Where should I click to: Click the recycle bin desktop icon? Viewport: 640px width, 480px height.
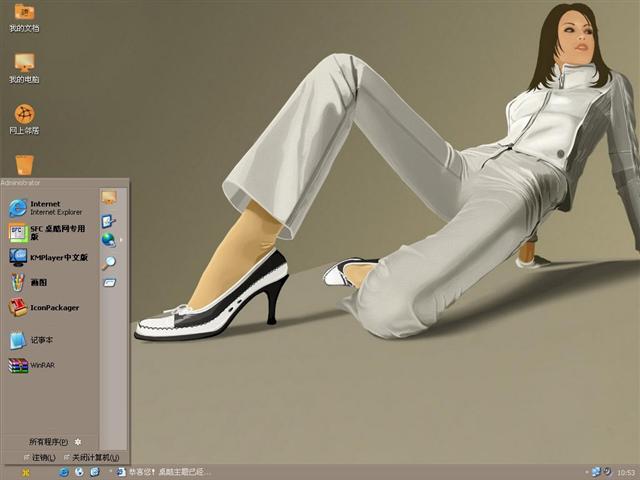[24, 164]
